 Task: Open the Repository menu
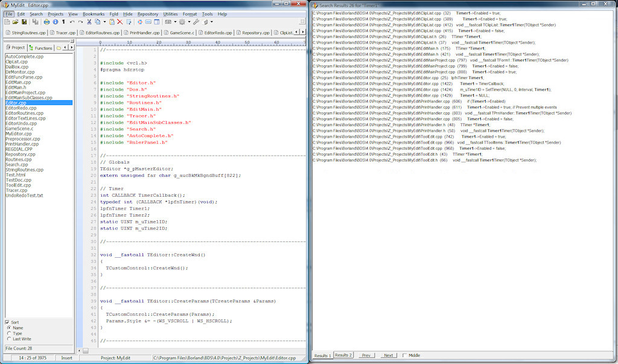tap(148, 14)
